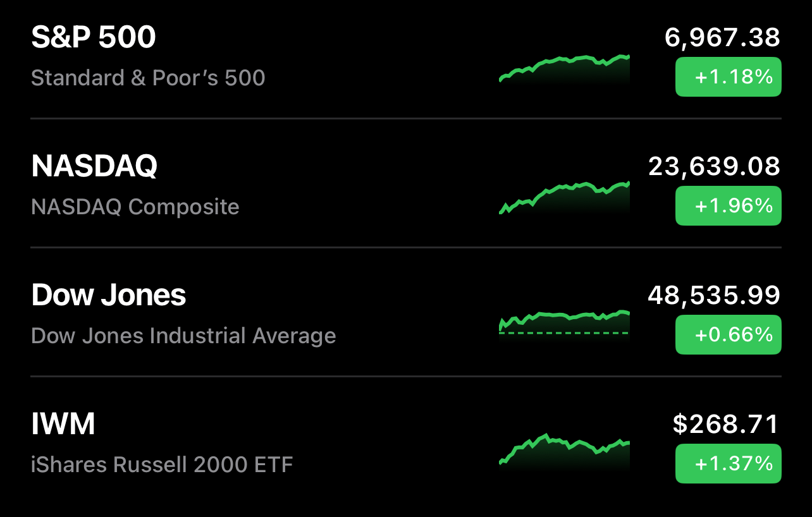Toggle the Dow Jones +0.66% change badge

click(728, 335)
